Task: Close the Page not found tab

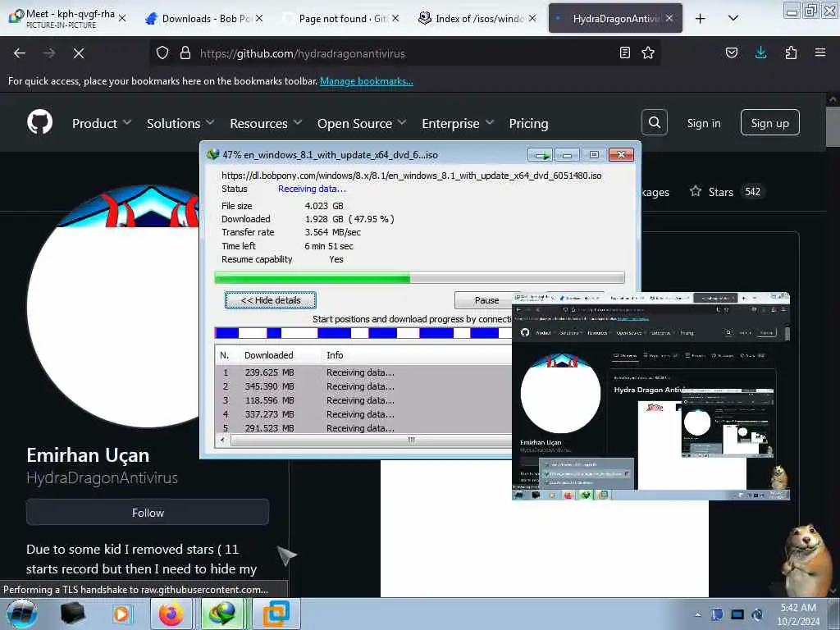Action: point(395,19)
